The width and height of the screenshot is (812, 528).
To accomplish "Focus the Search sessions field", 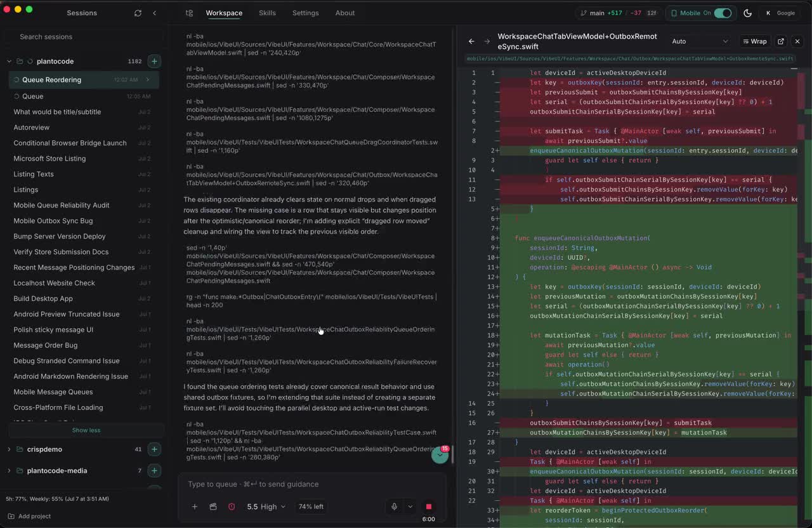I will coord(85,37).
